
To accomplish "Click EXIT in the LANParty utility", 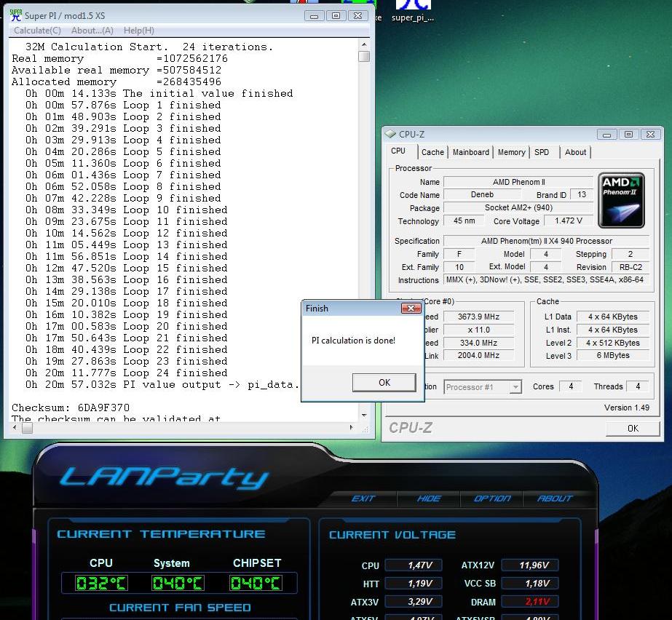I will 363,498.
